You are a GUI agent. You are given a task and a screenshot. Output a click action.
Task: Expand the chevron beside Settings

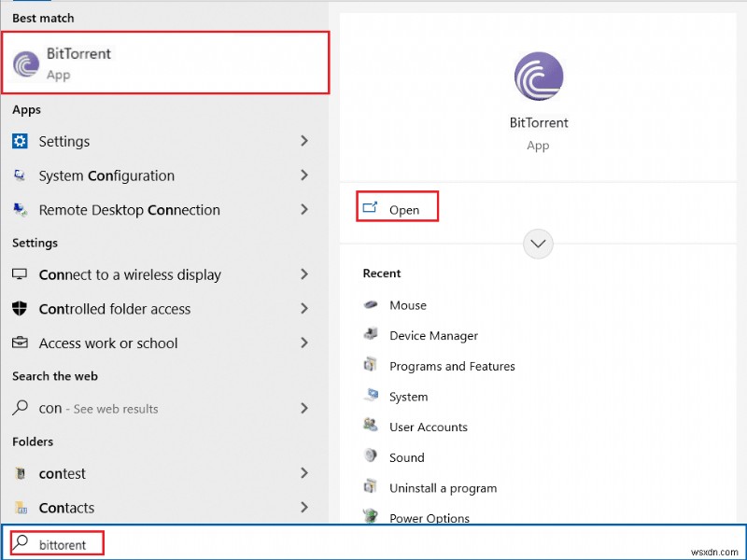coord(304,141)
